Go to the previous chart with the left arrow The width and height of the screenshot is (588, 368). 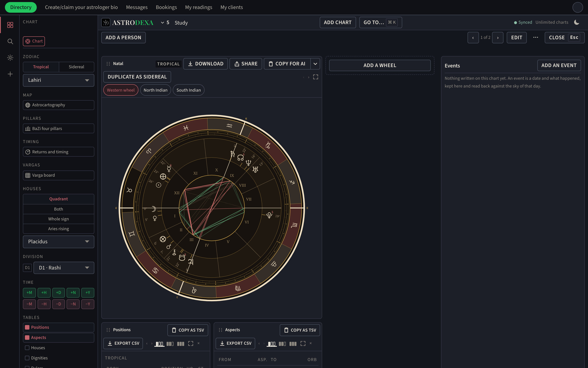[x=473, y=38]
